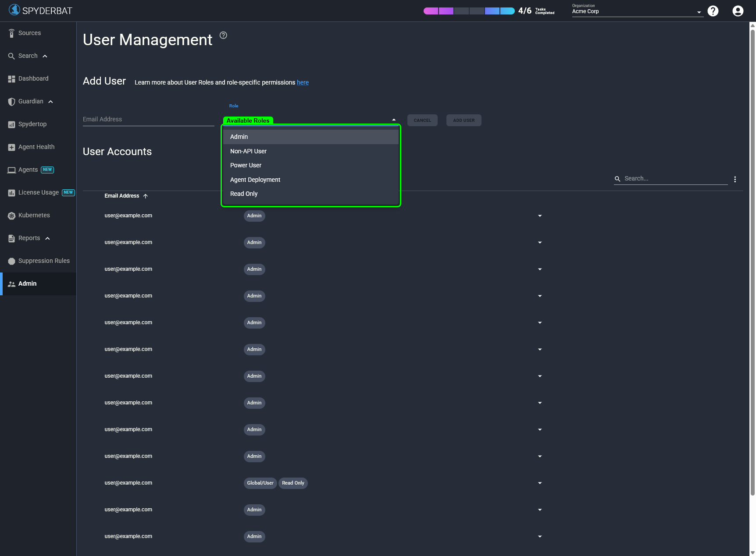Viewport: 756px width, 556px height.
Task: Open the user account menu
Action: point(737,11)
